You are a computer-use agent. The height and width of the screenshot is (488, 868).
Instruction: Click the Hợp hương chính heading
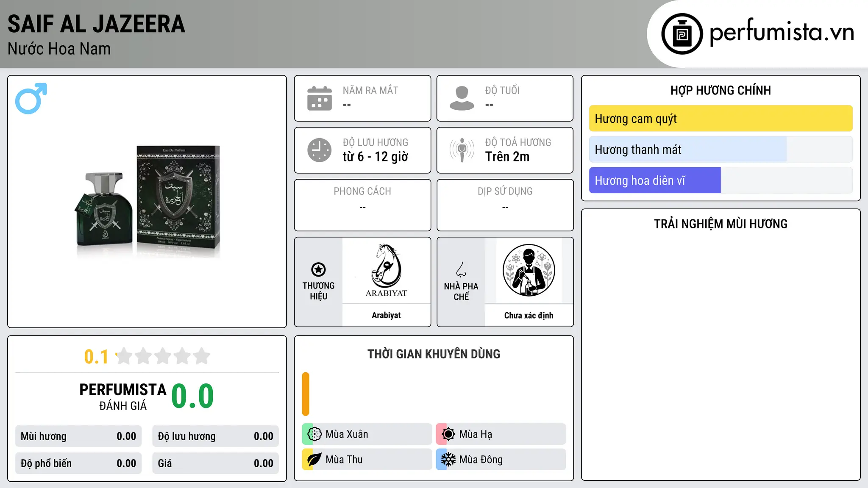pos(721,90)
